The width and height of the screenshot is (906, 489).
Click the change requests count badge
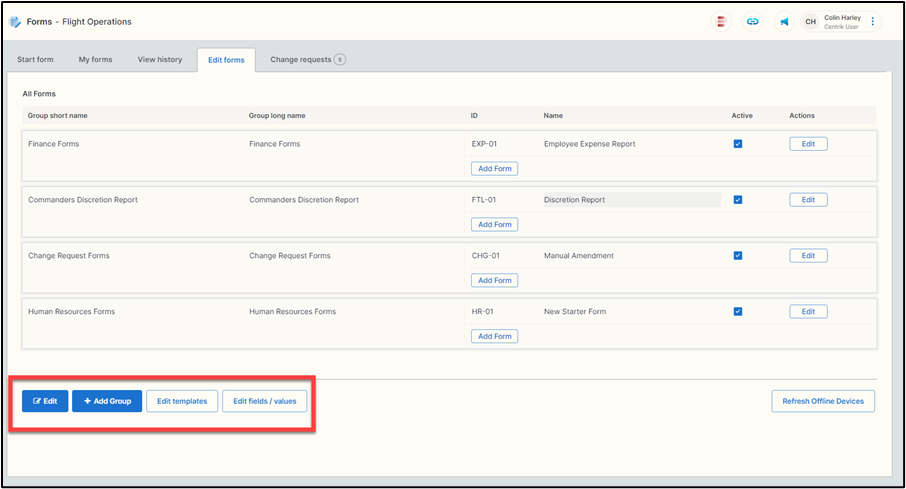[x=340, y=60]
